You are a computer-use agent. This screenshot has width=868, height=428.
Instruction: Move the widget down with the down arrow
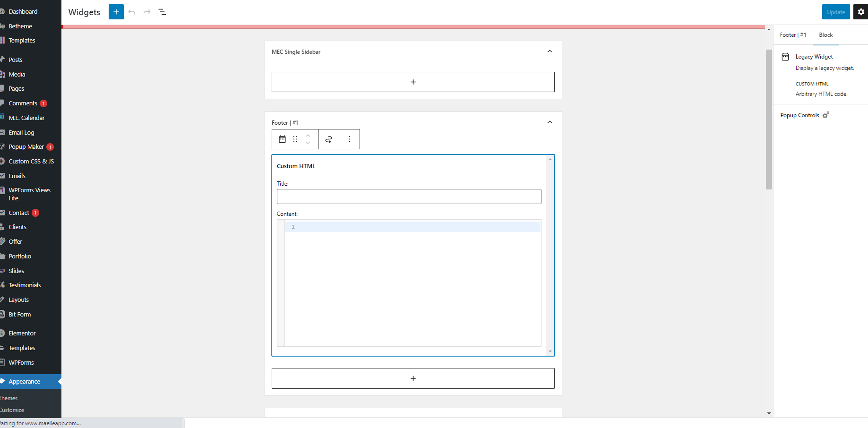coord(308,143)
